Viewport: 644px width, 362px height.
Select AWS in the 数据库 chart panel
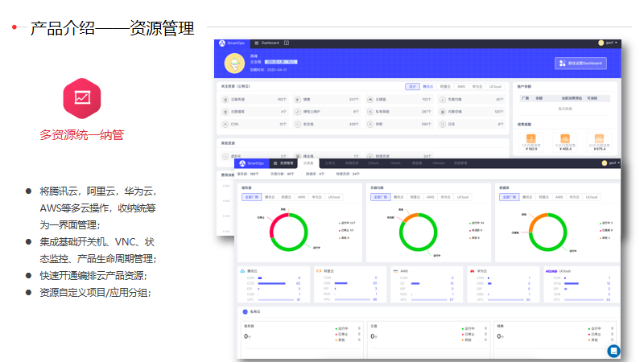559,197
